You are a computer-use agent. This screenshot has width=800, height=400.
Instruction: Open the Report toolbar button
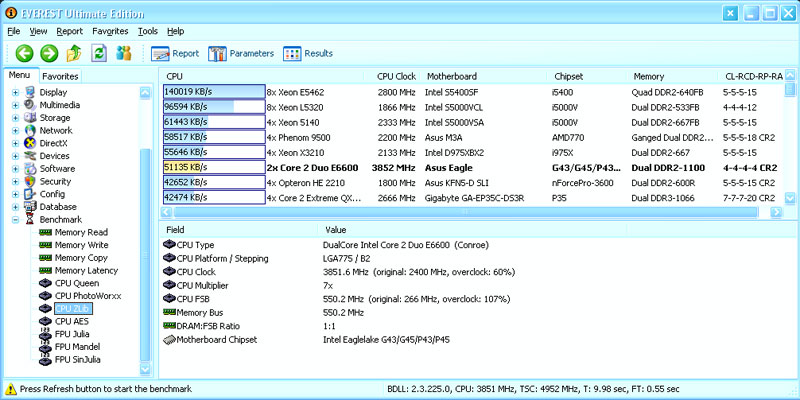[x=174, y=54]
